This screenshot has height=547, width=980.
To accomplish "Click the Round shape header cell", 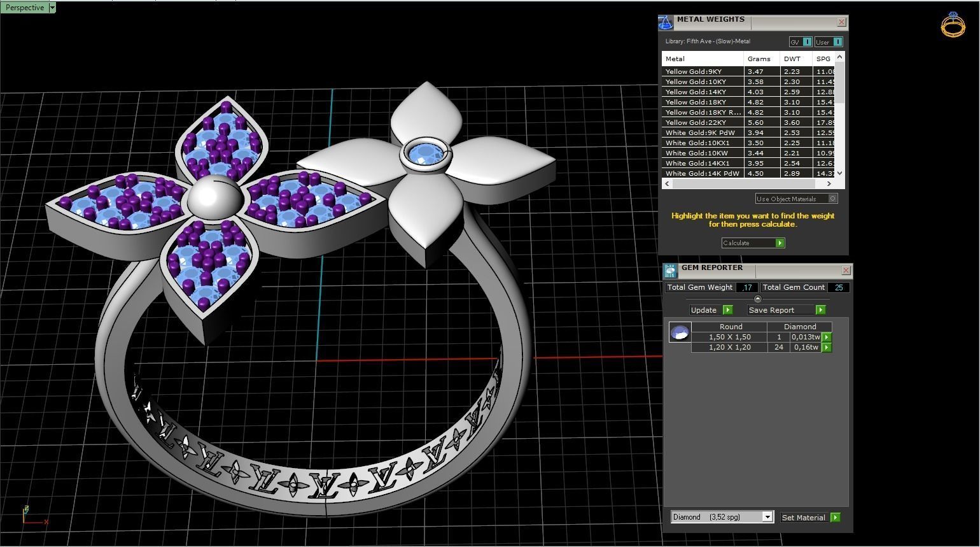I will point(731,327).
